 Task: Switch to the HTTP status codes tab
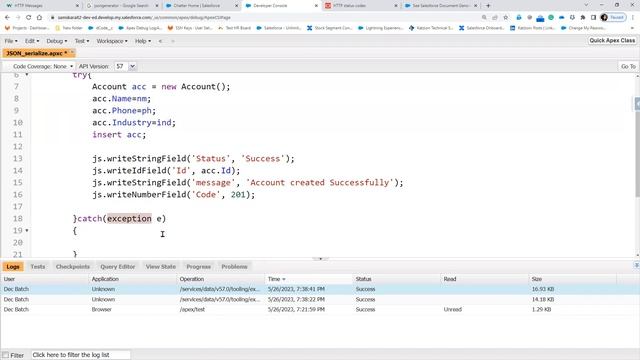coord(349,6)
